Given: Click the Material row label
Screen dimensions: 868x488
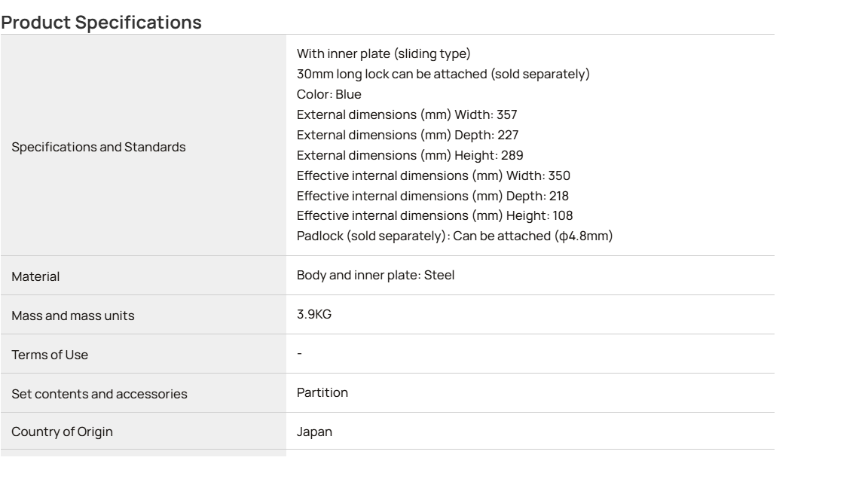Looking at the screenshot, I should pyautogui.click(x=35, y=276).
